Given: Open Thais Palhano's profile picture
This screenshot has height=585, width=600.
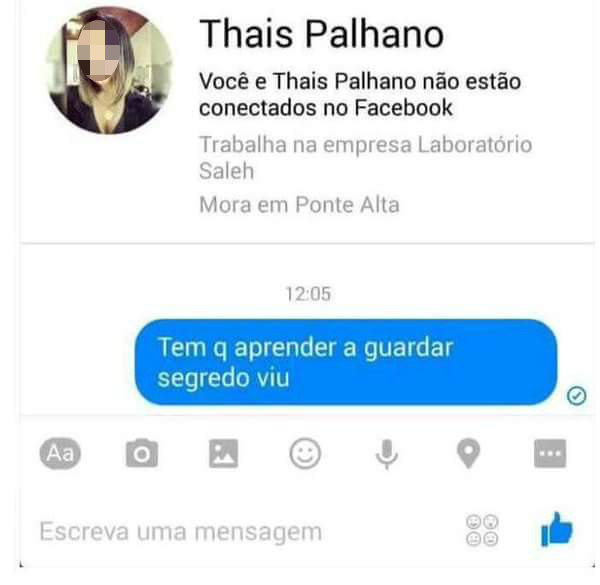Looking at the screenshot, I should point(108,71).
